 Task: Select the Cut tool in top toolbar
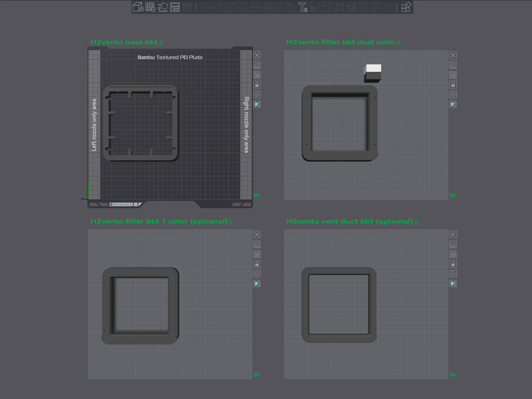254,7
